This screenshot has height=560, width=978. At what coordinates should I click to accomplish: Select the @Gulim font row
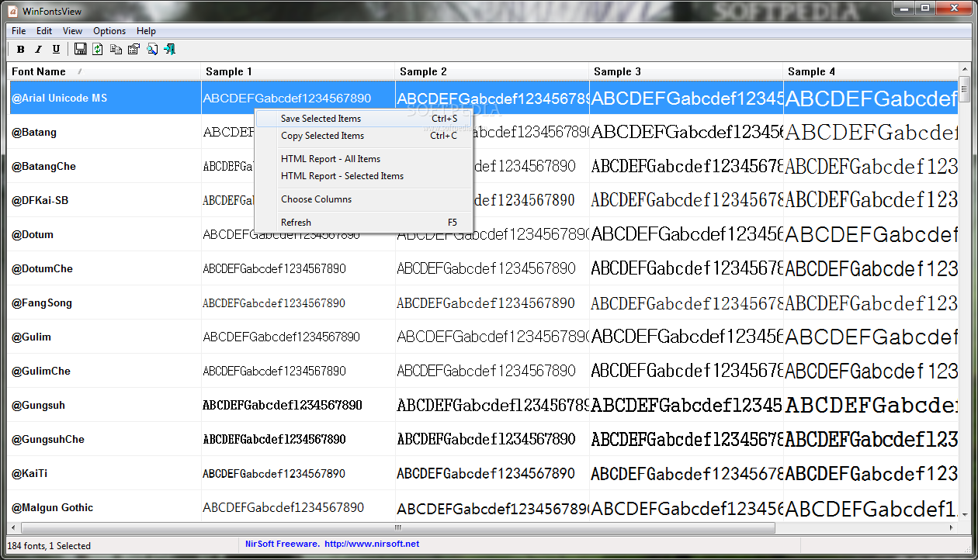484,337
